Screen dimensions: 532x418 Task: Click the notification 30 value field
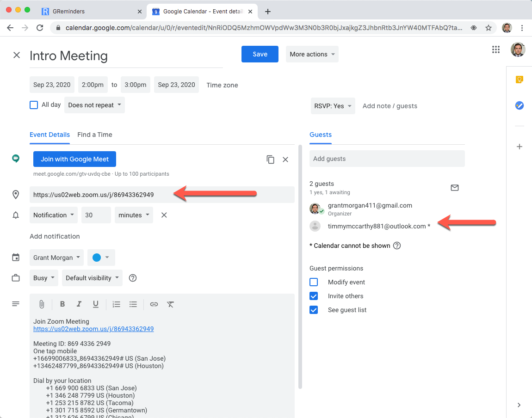96,215
